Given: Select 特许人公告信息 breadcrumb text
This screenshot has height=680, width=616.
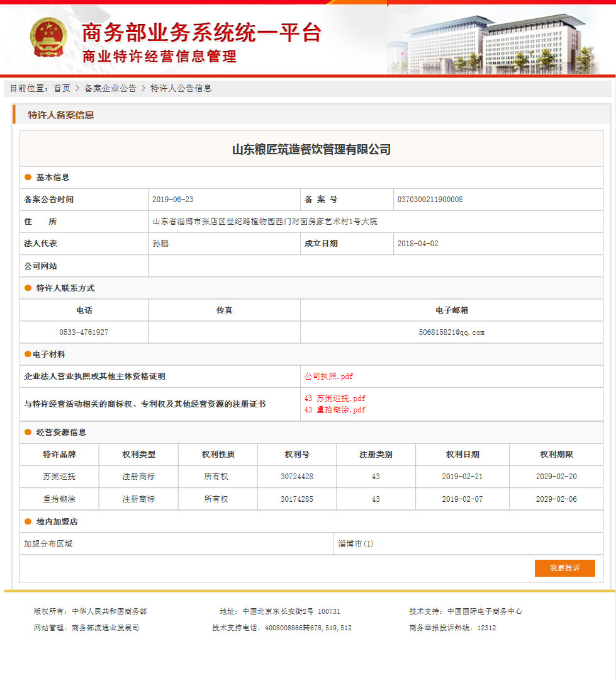Looking at the screenshot, I should point(181,89).
